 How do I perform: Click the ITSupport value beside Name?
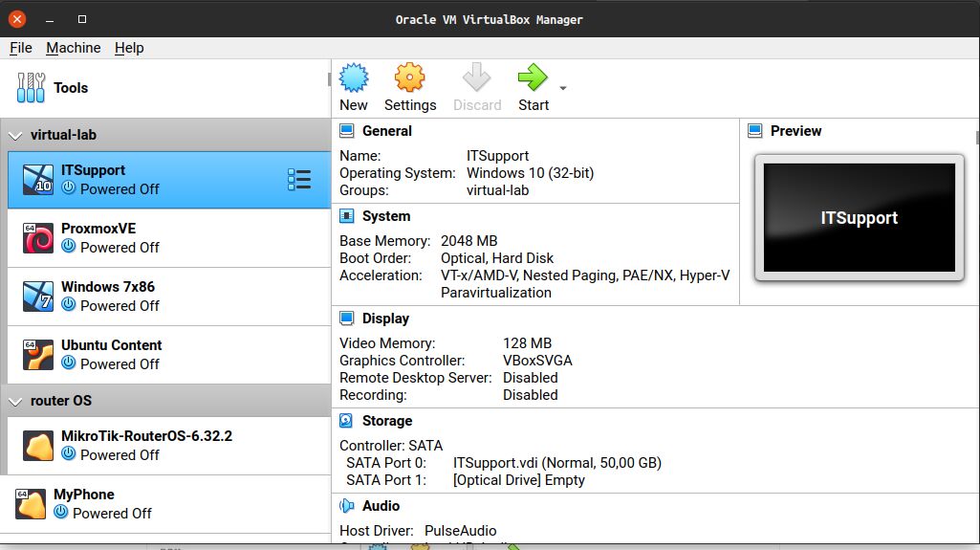coord(497,156)
